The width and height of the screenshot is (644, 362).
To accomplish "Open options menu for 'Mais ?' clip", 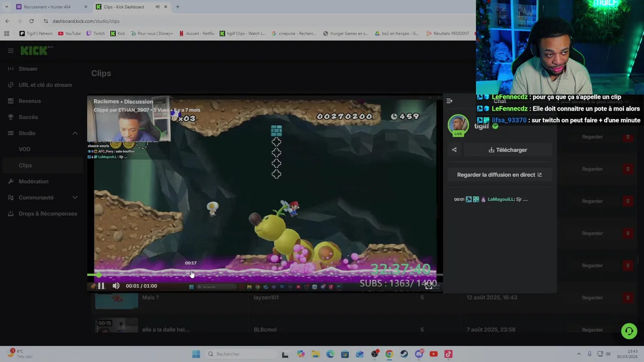I will pyautogui.click(x=627, y=298).
